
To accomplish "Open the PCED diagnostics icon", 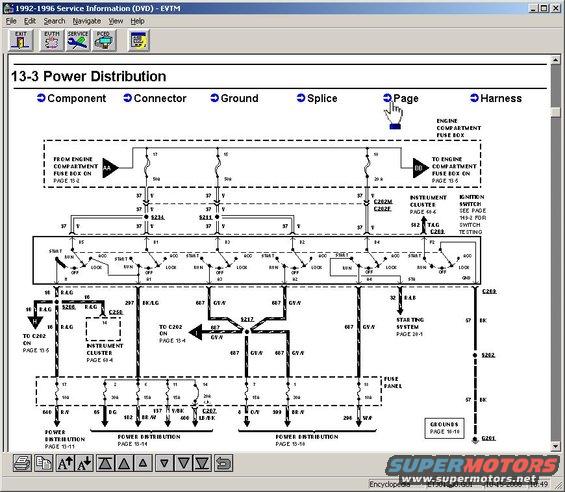I will coord(104,40).
